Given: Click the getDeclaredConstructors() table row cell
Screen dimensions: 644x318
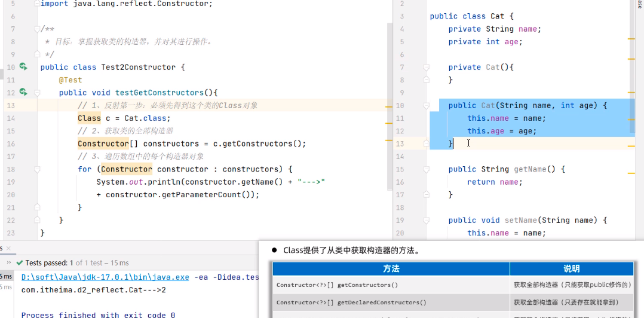Looking at the screenshot, I should pos(391,302).
